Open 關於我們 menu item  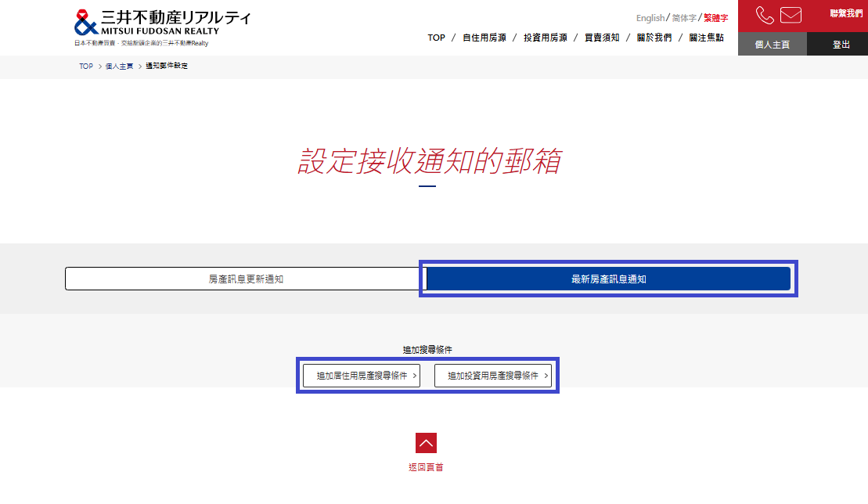[x=654, y=38]
